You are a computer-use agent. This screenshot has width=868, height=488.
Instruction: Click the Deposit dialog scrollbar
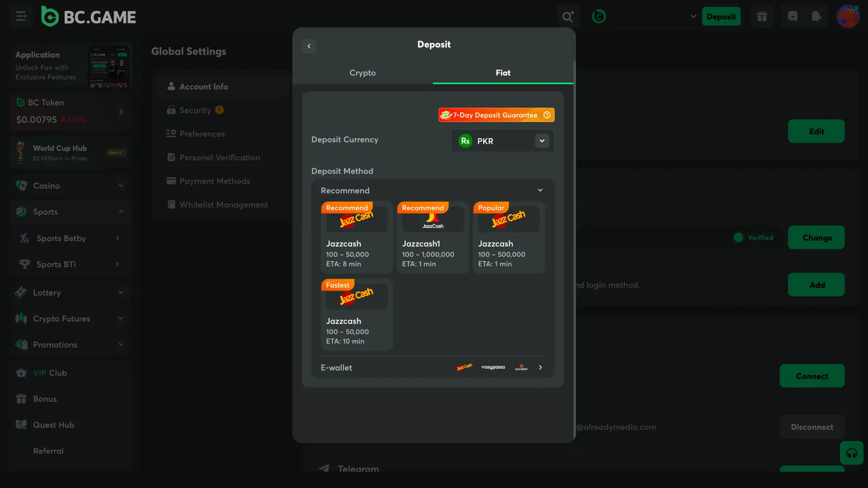pos(574,251)
